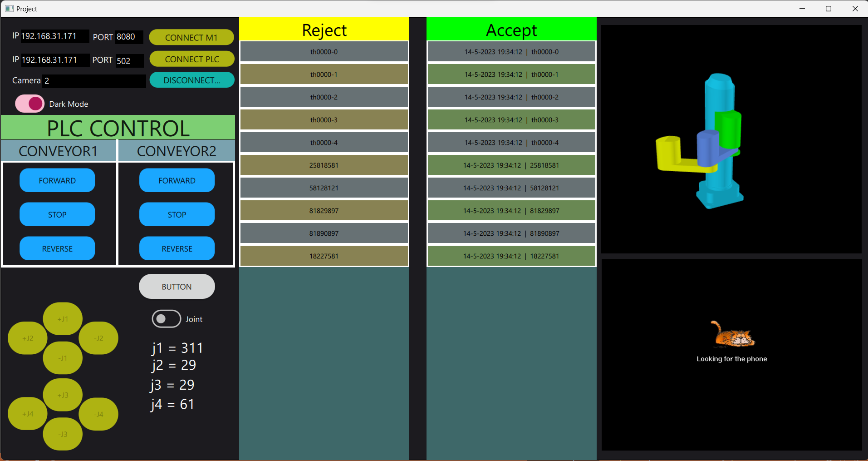The image size is (868, 461).
Task: Enable the Joint mode switch
Action: click(166, 319)
